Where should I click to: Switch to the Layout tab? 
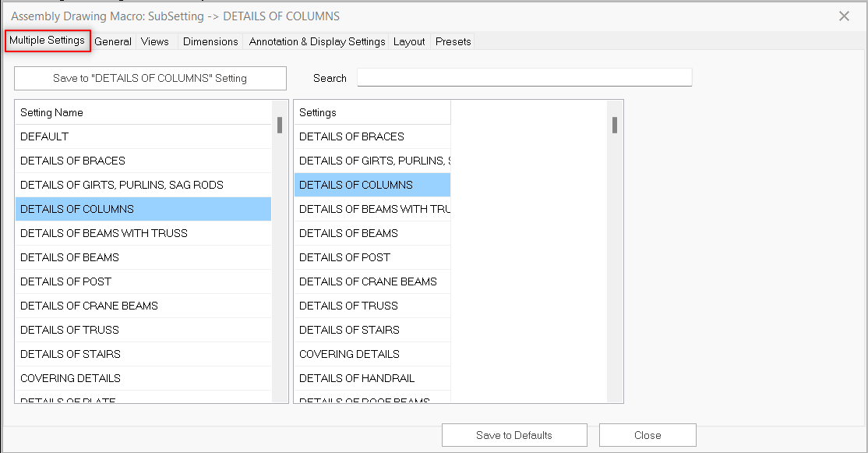(x=409, y=41)
